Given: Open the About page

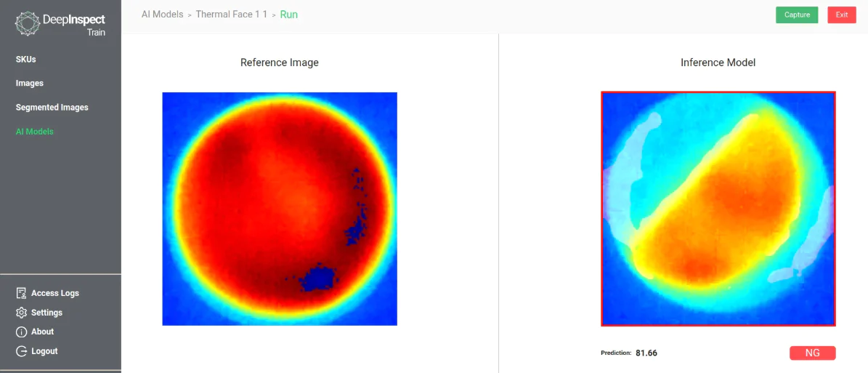Looking at the screenshot, I should click(x=42, y=332).
